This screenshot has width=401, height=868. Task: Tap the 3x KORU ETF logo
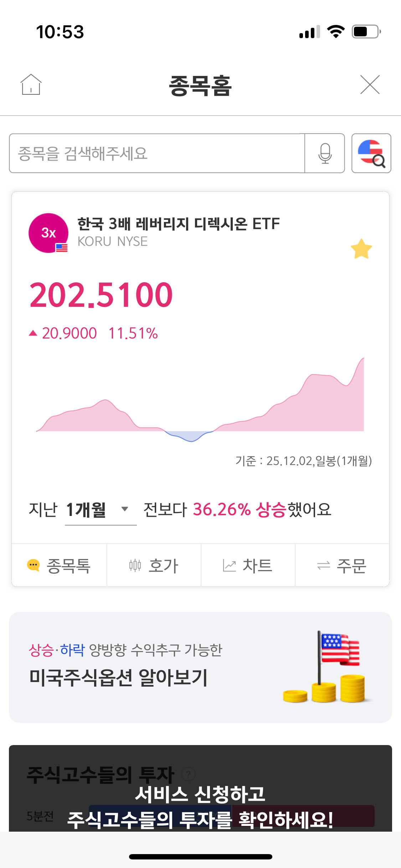(48, 233)
